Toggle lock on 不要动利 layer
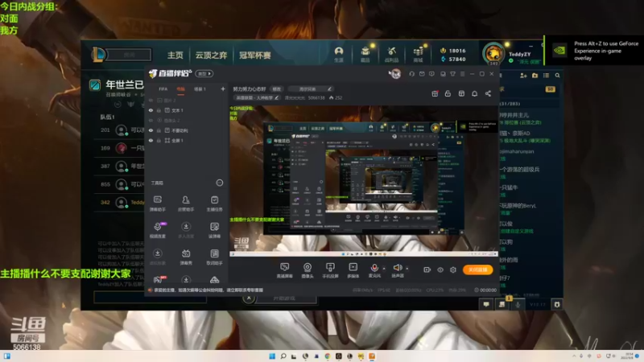The width and height of the screenshot is (644, 362). 159,130
